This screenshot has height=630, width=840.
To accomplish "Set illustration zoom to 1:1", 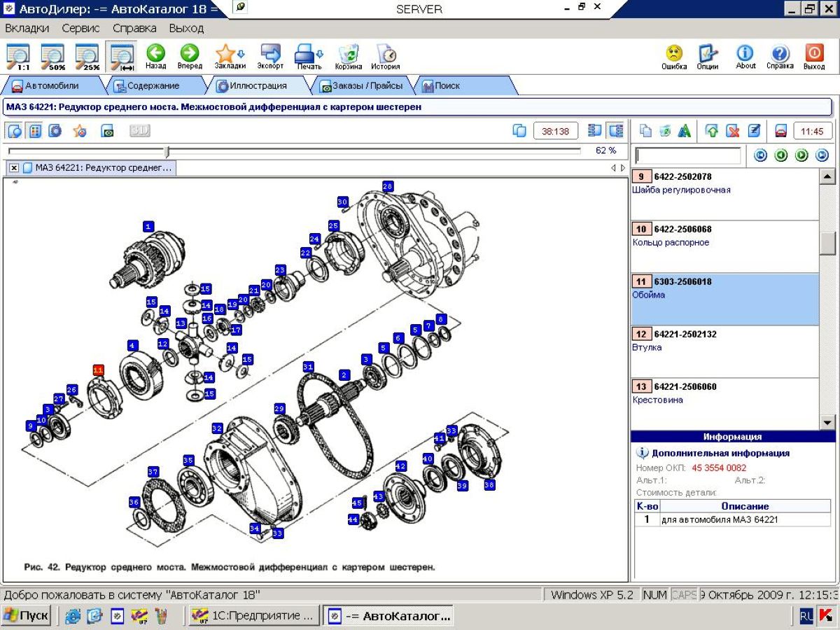I will [x=17, y=57].
